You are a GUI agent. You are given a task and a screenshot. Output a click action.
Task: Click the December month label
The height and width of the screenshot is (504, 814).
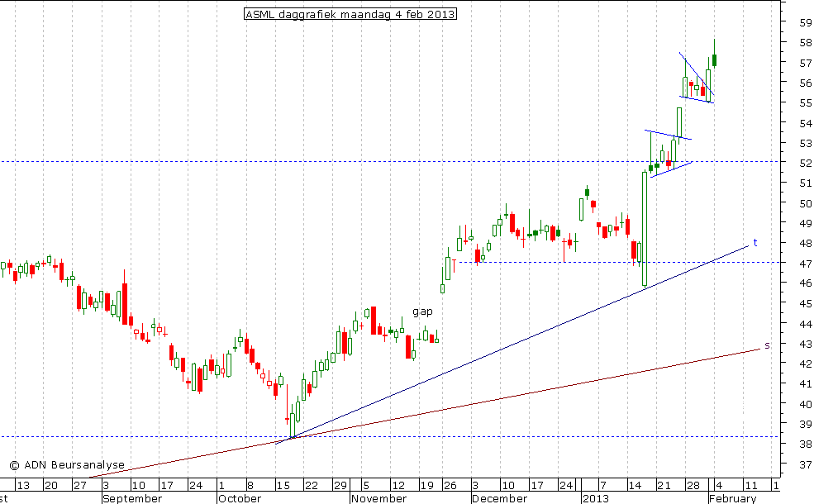(x=499, y=499)
